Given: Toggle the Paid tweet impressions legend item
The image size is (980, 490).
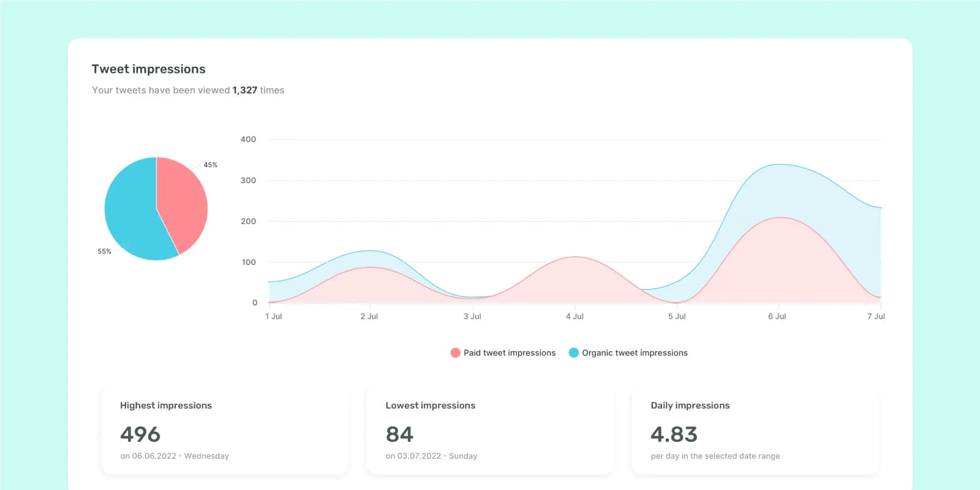Looking at the screenshot, I should click(503, 353).
